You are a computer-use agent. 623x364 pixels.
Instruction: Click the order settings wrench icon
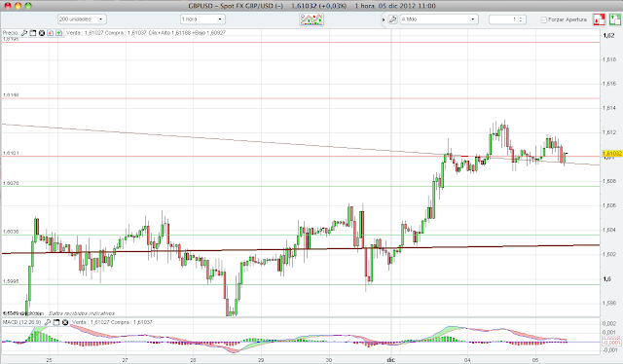coord(393,19)
